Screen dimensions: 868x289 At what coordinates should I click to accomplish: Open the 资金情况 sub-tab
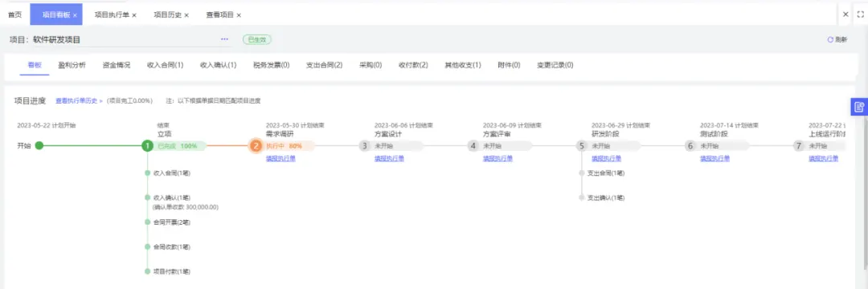pyautogui.click(x=117, y=65)
